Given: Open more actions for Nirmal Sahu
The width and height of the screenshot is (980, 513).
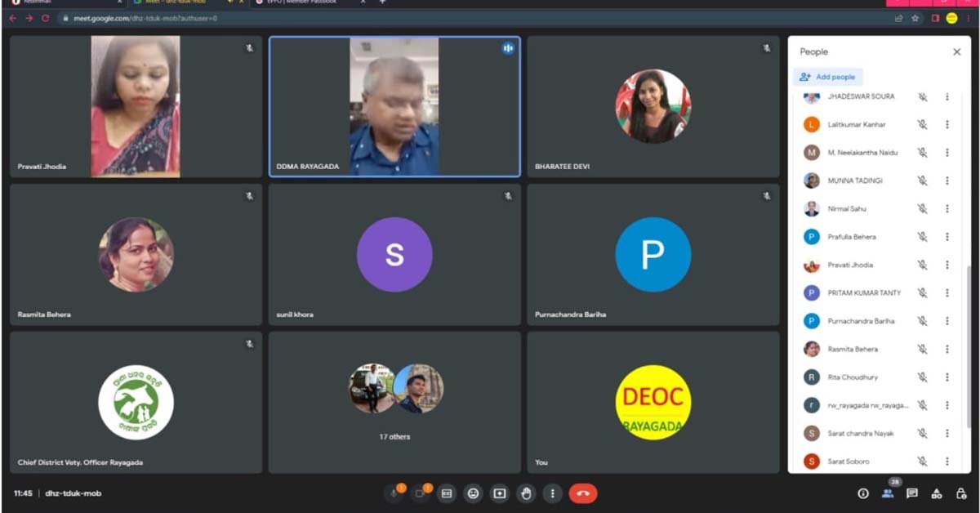Looking at the screenshot, I should 947,209.
